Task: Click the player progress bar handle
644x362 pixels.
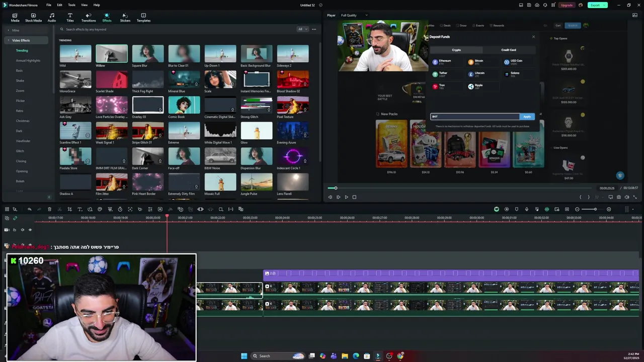Action: 336,188
